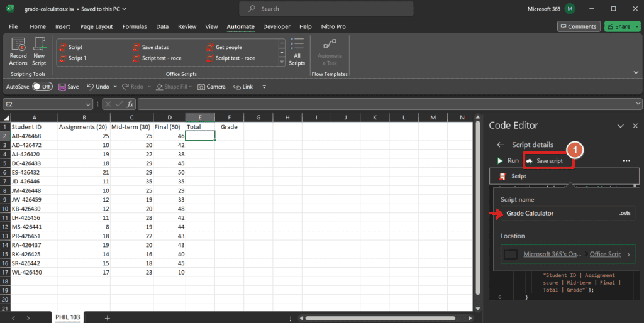Click the Camera tool
Image resolution: width=644 pixels, height=323 pixels.
(211, 87)
